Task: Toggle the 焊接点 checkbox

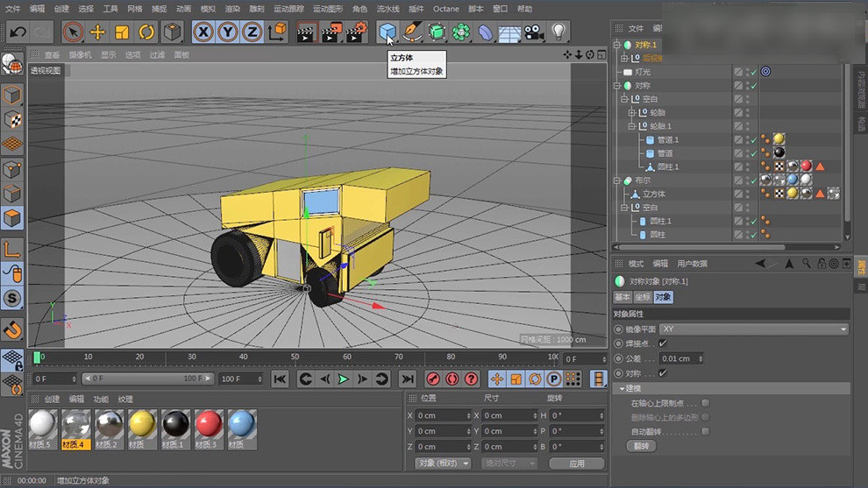Action: click(x=663, y=343)
